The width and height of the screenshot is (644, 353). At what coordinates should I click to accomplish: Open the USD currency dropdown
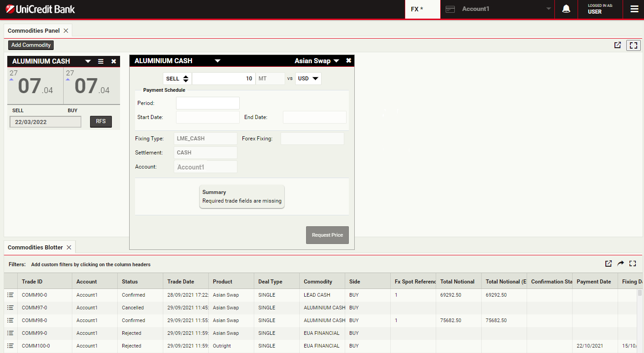coord(308,79)
